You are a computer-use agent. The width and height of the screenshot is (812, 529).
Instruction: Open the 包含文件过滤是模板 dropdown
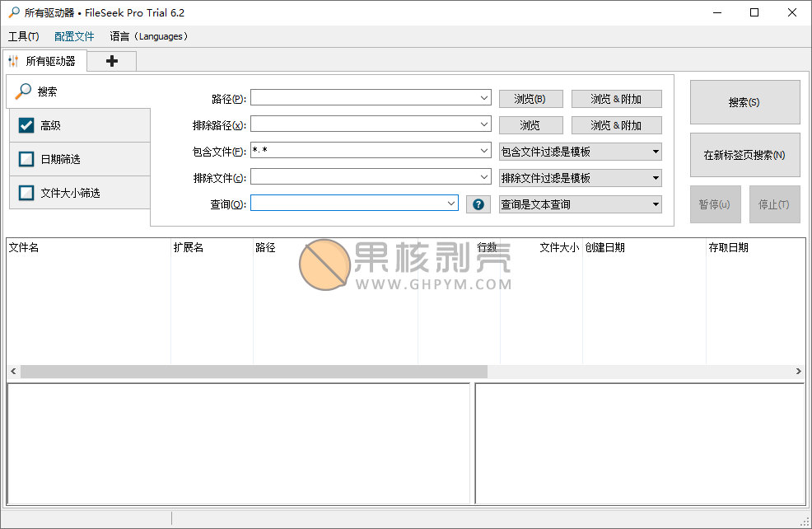(580, 152)
